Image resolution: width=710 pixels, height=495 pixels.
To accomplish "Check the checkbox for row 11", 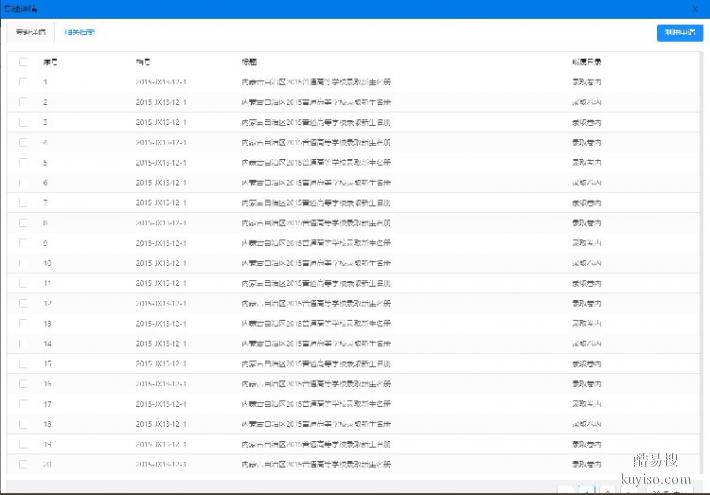I will pyautogui.click(x=23, y=284).
